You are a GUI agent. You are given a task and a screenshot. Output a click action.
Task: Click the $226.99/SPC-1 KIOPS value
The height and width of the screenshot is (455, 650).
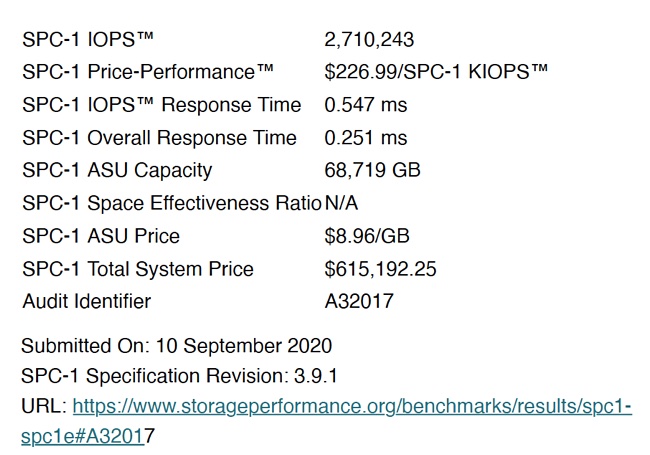pos(436,72)
